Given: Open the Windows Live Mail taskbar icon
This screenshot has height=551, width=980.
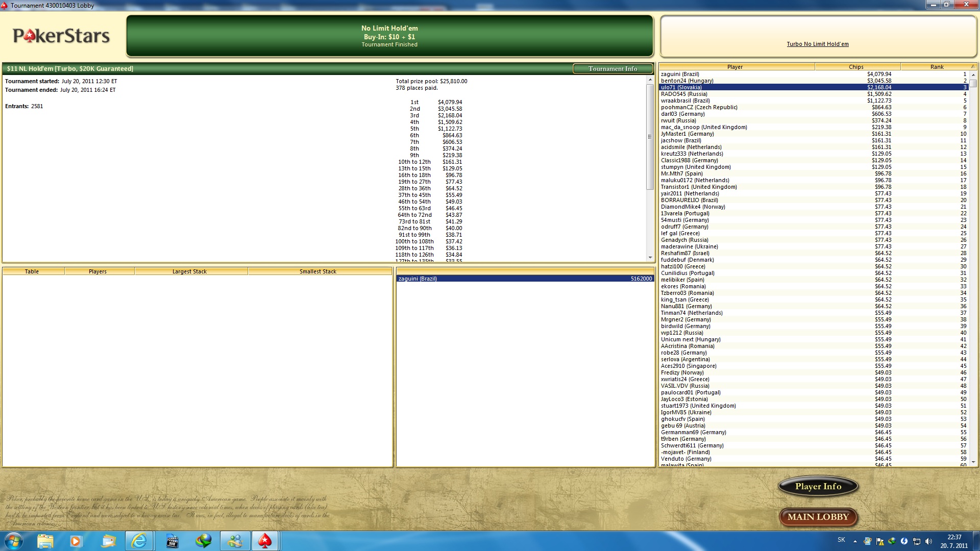Looking at the screenshot, I should click(x=108, y=541).
